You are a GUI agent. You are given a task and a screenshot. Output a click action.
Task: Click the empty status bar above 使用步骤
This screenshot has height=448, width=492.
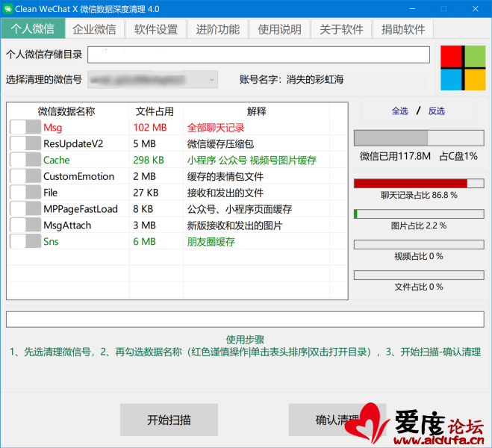(x=245, y=320)
